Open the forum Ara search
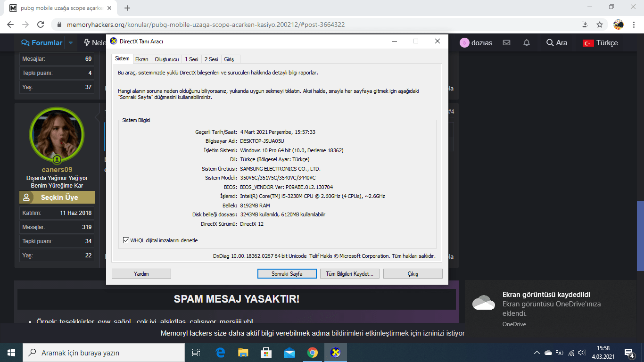Image resolution: width=644 pixels, height=362 pixels. (x=557, y=42)
